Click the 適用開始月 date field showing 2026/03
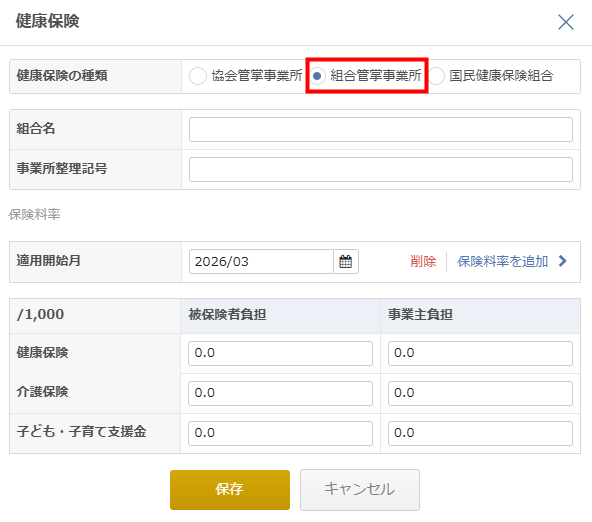592x522 pixels. [261, 262]
